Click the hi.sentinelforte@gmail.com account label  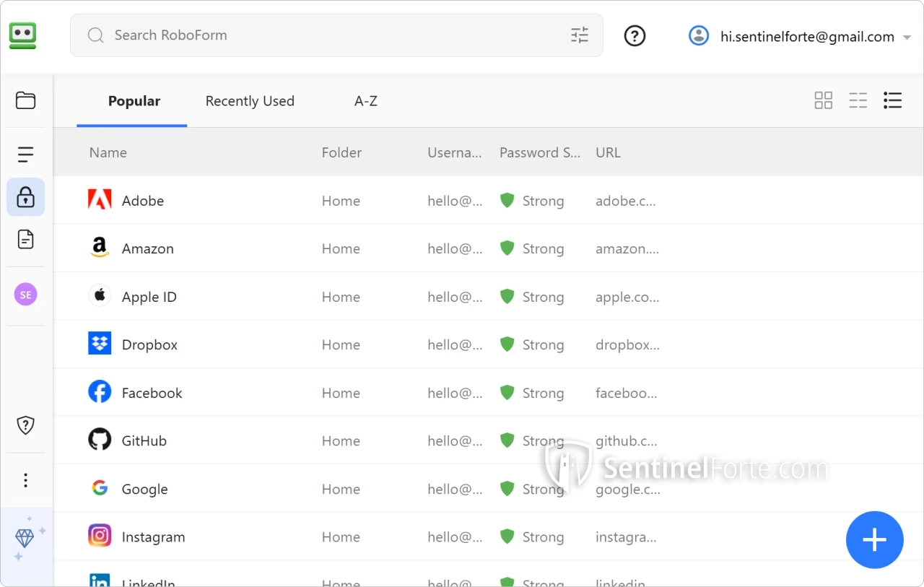807,36
